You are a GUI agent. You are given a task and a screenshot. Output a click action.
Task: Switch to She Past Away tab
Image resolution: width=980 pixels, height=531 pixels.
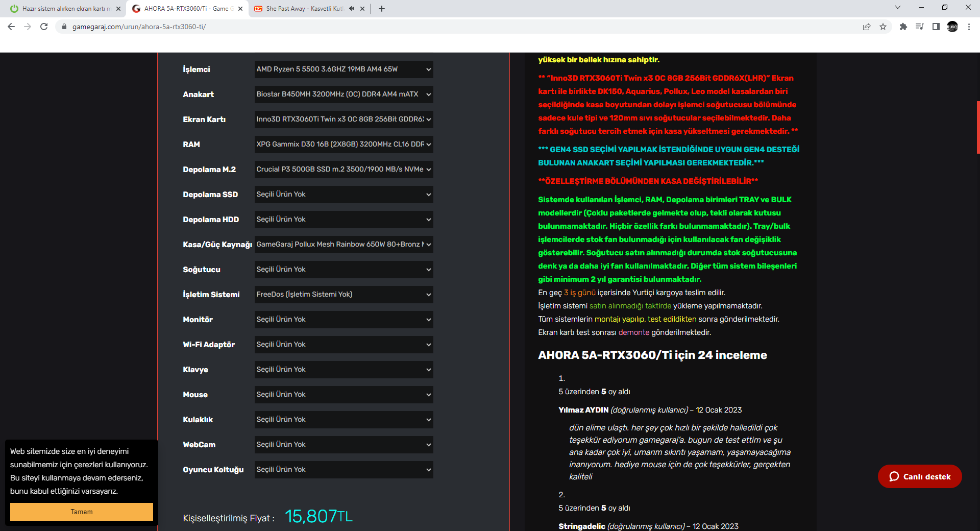[309, 9]
